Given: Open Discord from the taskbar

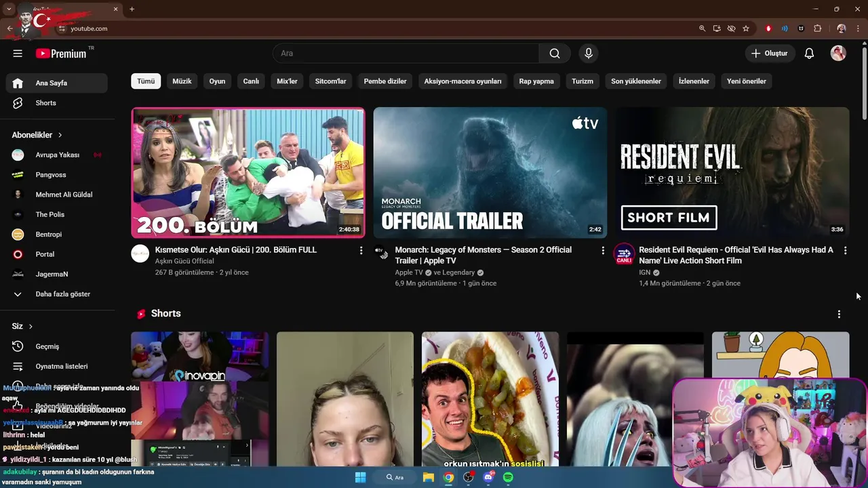Looking at the screenshot, I should [488, 477].
